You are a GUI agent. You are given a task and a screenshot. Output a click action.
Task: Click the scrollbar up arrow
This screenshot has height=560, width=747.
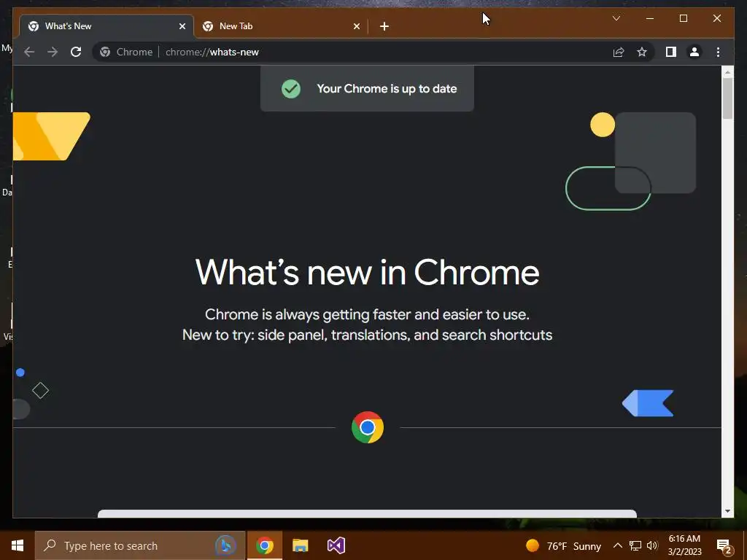tap(727, 72)
